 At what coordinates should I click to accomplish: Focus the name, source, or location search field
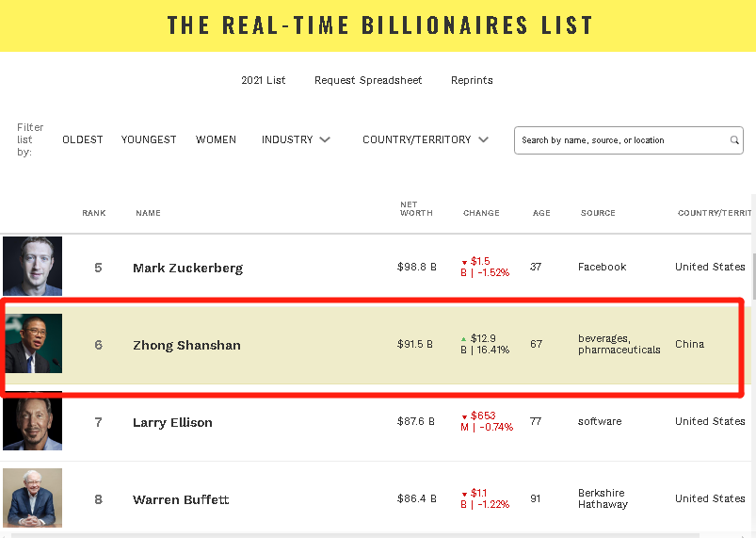628,140
